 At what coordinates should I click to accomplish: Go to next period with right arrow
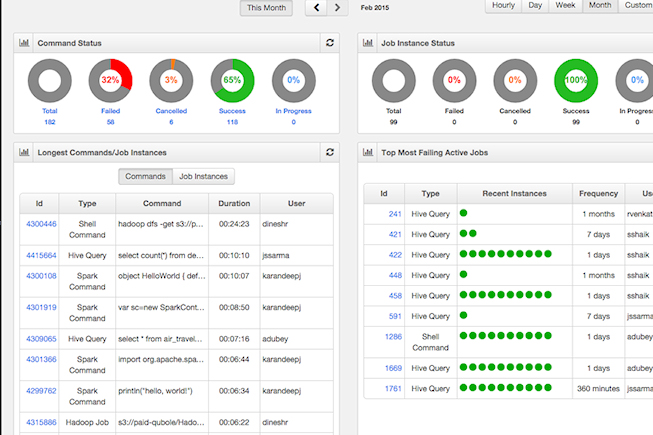[338, 8]
